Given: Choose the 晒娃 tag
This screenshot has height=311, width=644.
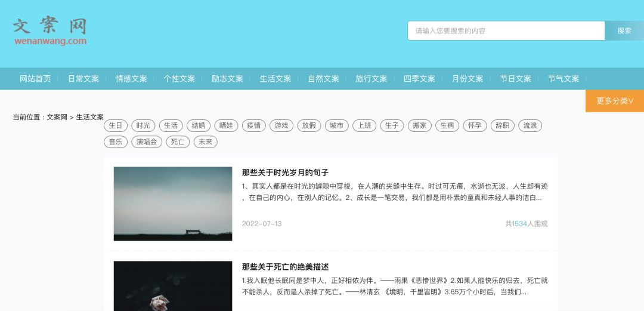Looking at the screenshot, I should pos(226,125).
